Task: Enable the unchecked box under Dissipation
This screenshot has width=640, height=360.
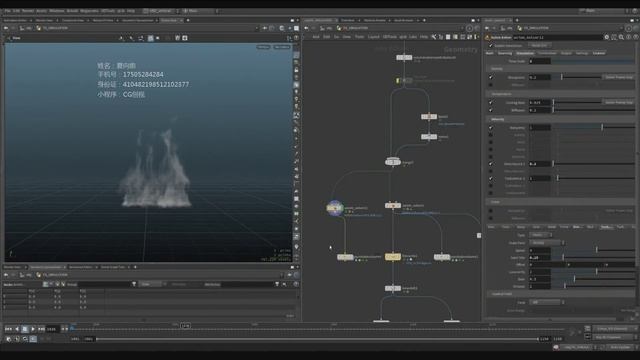Action: pos(491,85)
